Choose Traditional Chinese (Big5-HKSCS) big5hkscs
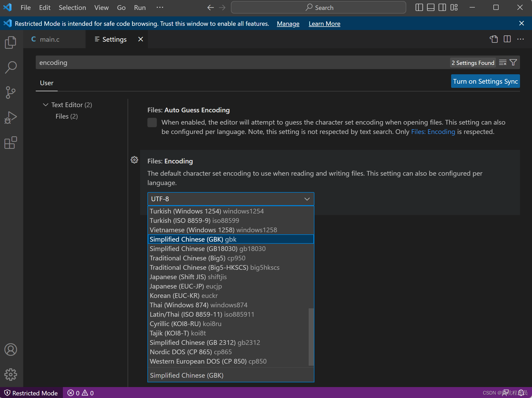Viewport: 532px width, 398px height. click(231, 267)
